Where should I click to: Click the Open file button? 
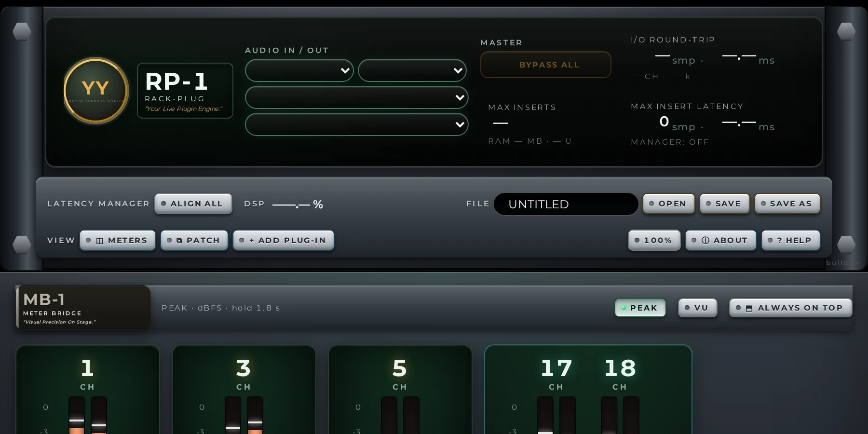[x=669, y=203]
